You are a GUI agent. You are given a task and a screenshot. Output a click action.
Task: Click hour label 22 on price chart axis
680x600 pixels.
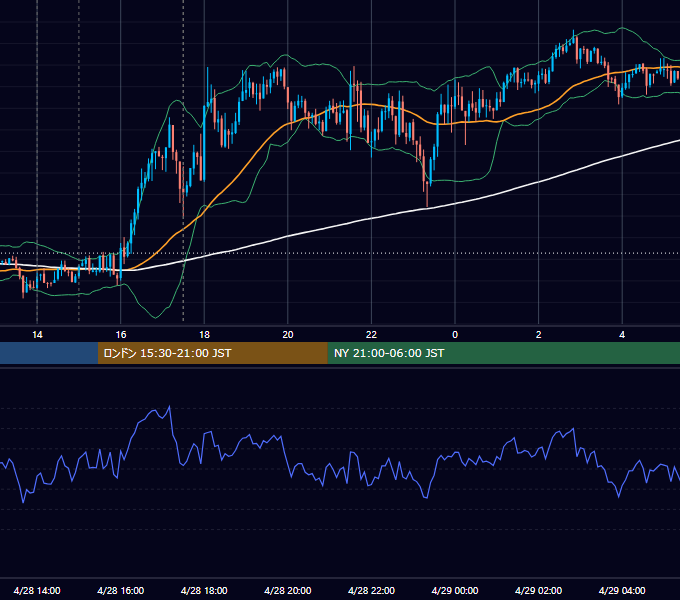(x=371, y=334)
